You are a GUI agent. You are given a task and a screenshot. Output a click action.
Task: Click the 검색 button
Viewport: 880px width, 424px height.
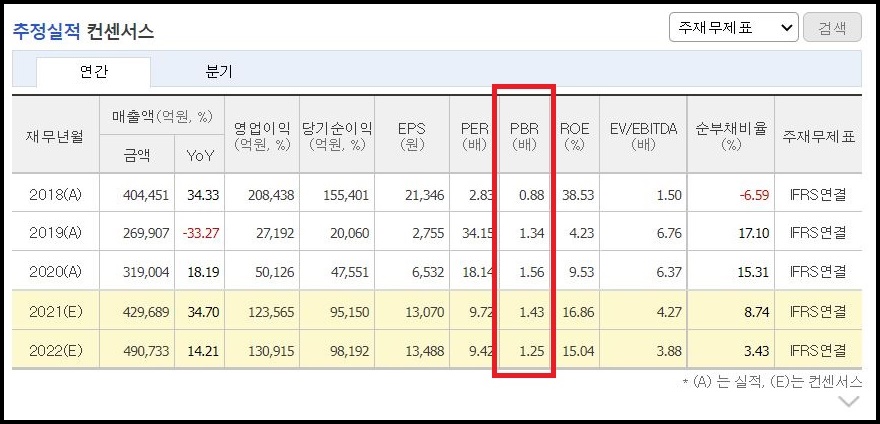pyautogui.click(x=832, y=28)
